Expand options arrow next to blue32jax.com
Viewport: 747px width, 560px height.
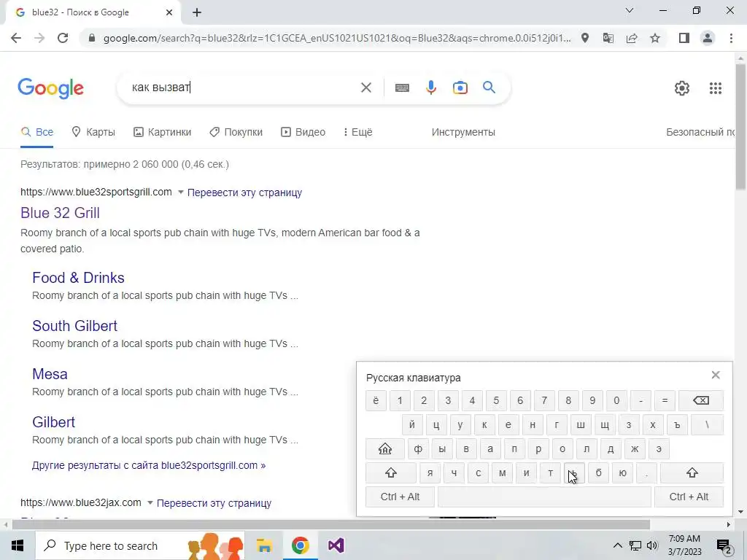pos(150,503)
